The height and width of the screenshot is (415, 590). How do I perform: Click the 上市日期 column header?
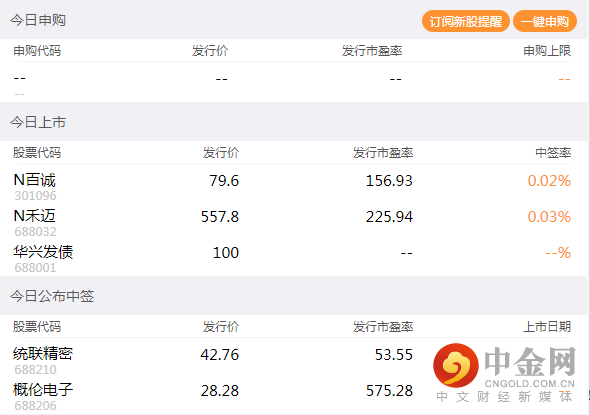547,326
